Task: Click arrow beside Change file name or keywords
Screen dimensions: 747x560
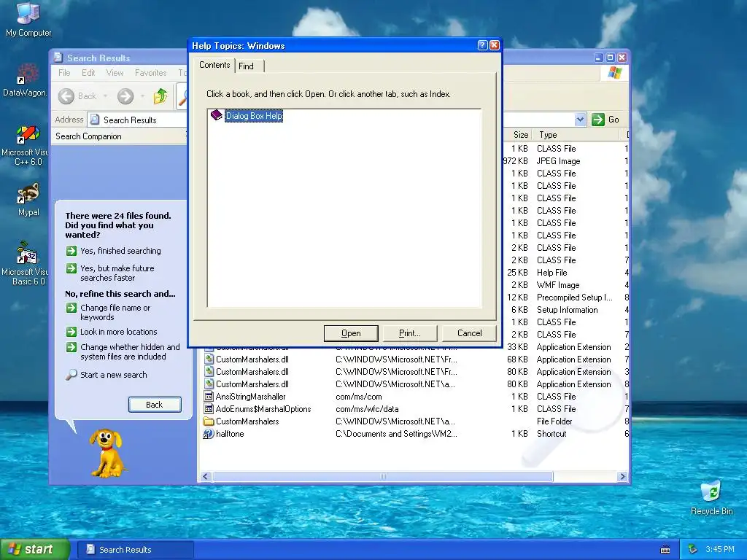Action: pyautogui.click(x=71, y=308)
